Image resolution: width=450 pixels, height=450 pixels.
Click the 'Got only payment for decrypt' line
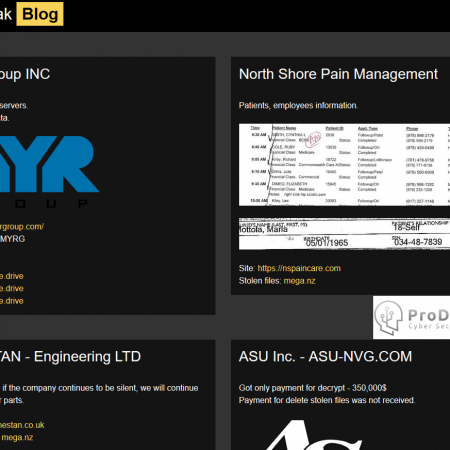click(312, 388)
